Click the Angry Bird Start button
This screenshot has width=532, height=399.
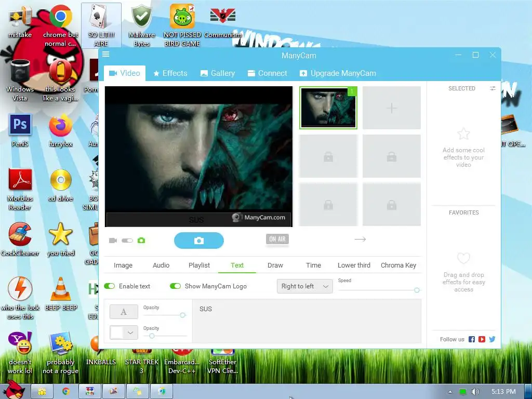tap(14, 390)
